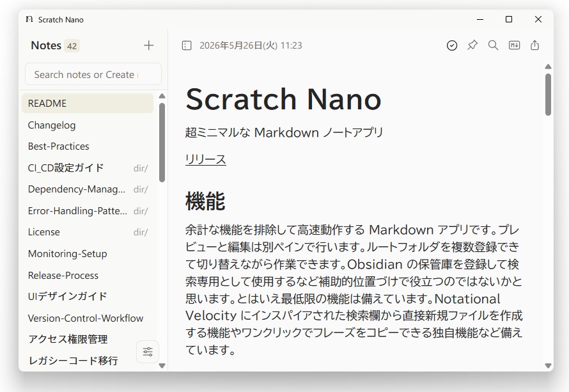Image resolution: width=569 pixels, height=392 pixels.
Task: Click the Scratch Nano app icon in title bar
Action: 29,19
